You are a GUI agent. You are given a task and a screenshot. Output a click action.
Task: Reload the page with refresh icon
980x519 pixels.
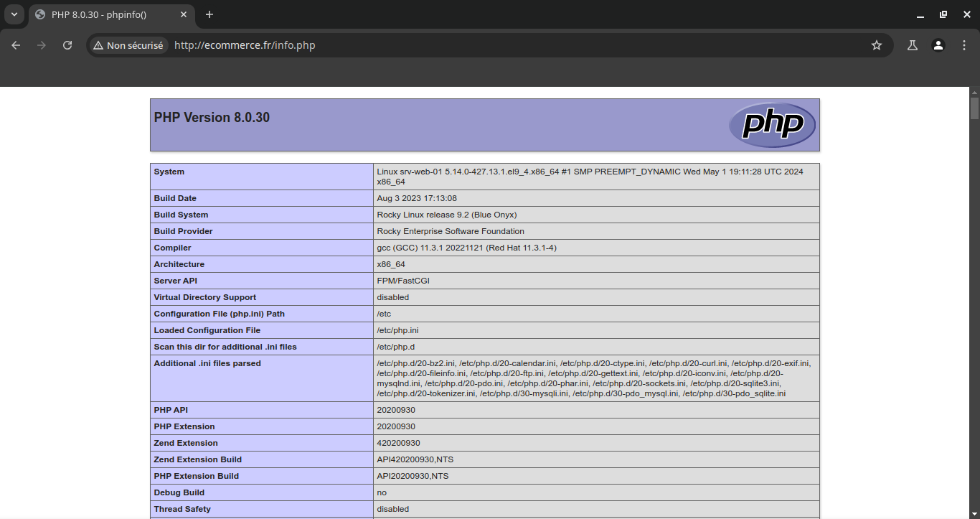tap(67, 45)
